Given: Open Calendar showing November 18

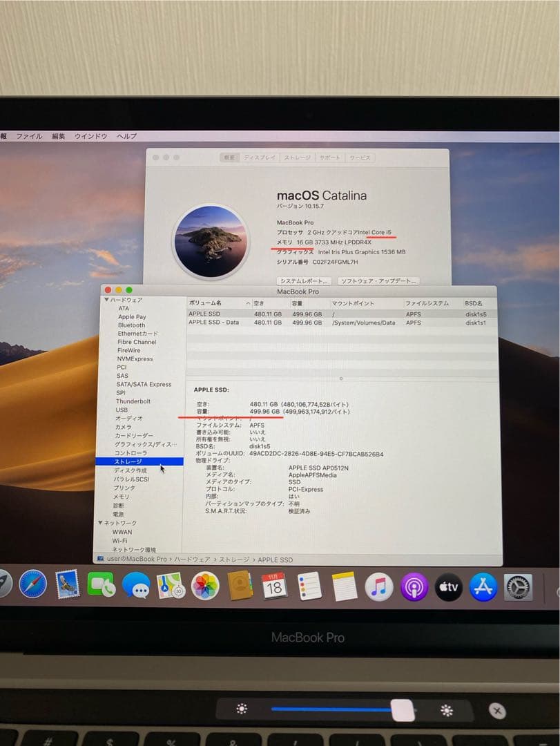Looking at the screenshot, I should pyautogui.click(x=275, y=589).
